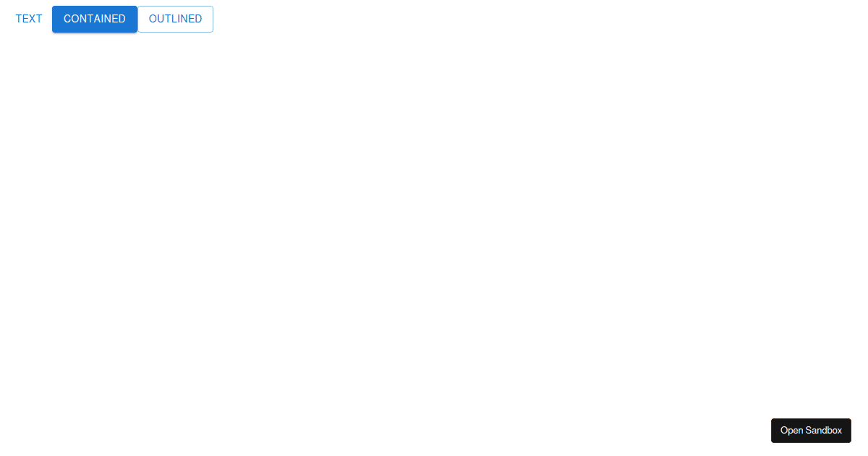
Task: Tap the white CONTAINED label on blue
Action: click(95, 19)
